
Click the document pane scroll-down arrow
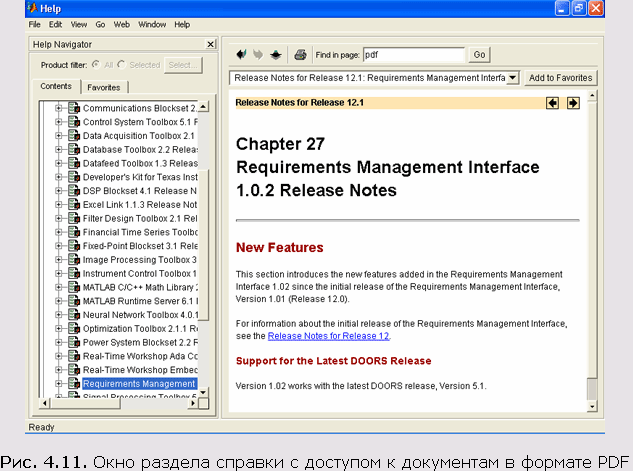(x=592, y=406)
